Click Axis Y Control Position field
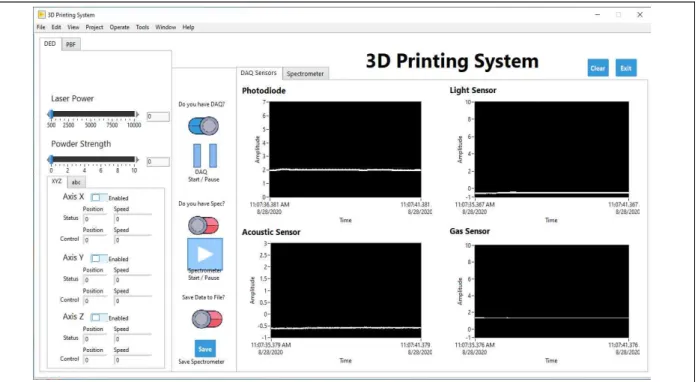This screenshot has height=382, width=698. 95,301
